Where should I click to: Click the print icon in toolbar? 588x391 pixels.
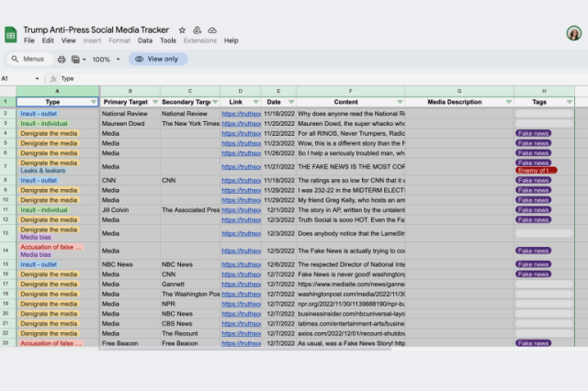62,59
